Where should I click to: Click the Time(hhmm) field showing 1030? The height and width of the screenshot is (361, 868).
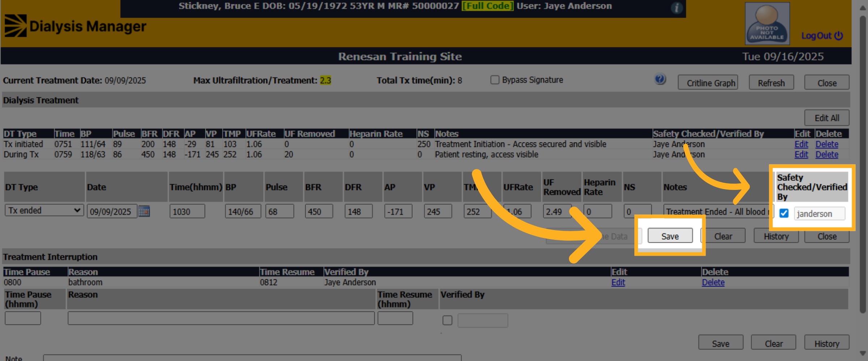pyautogui.click(x=187, y=211)
